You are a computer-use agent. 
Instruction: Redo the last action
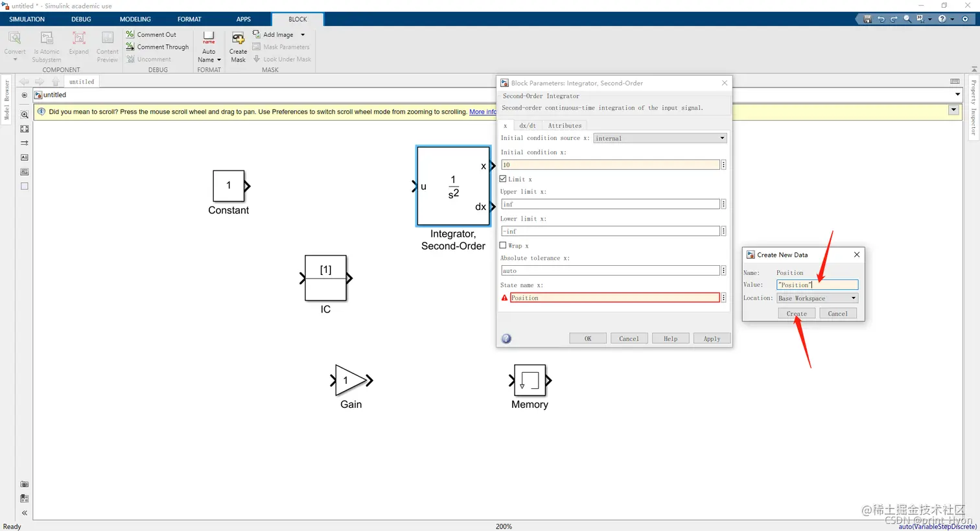(x=894, y=19)
